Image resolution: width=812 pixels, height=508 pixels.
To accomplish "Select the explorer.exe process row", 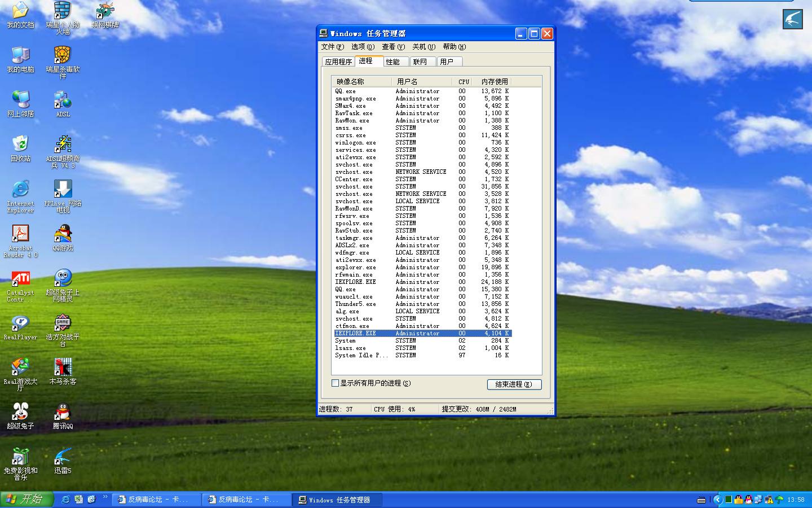I will [355, 268].
